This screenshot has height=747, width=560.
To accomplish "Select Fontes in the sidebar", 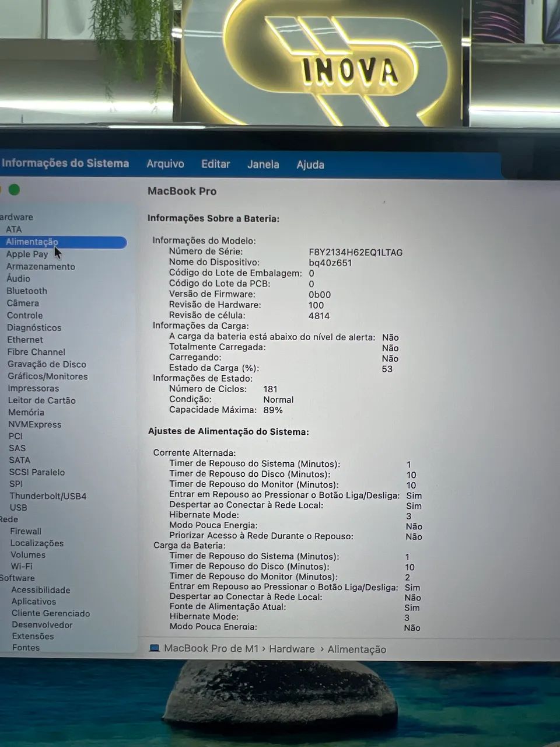I will [26, 648].
